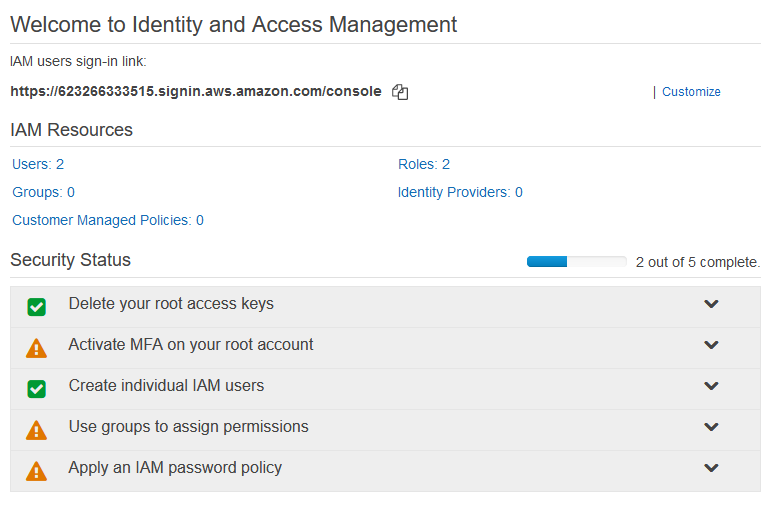783x528 pixels.
Task: Click green check icon beside Delete root access keys
Action: click(x=37, y=306)
